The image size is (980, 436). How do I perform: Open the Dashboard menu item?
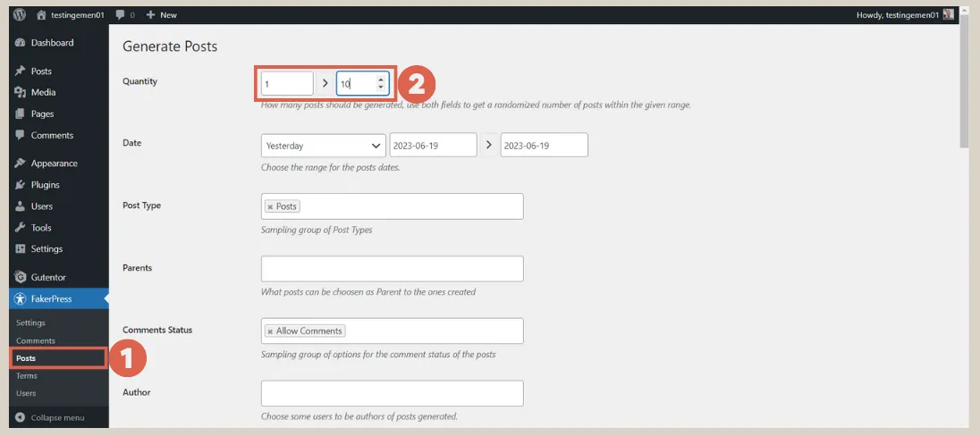point(55,43)
